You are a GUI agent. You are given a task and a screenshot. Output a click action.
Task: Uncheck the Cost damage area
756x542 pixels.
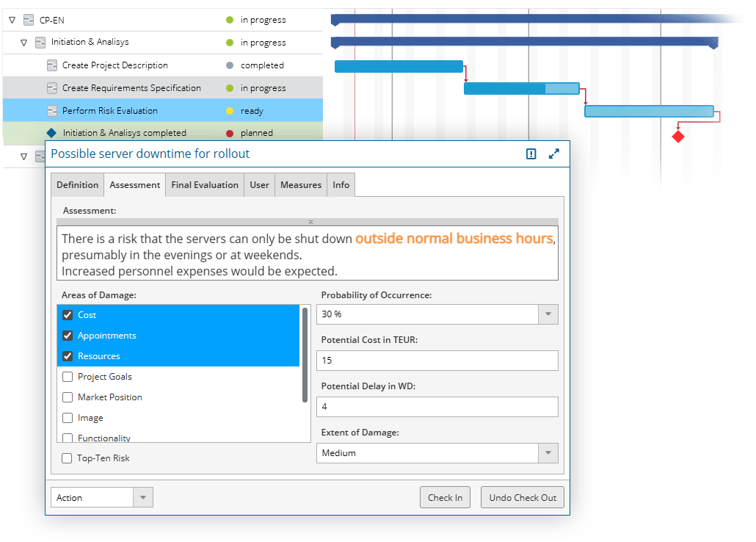68,315
